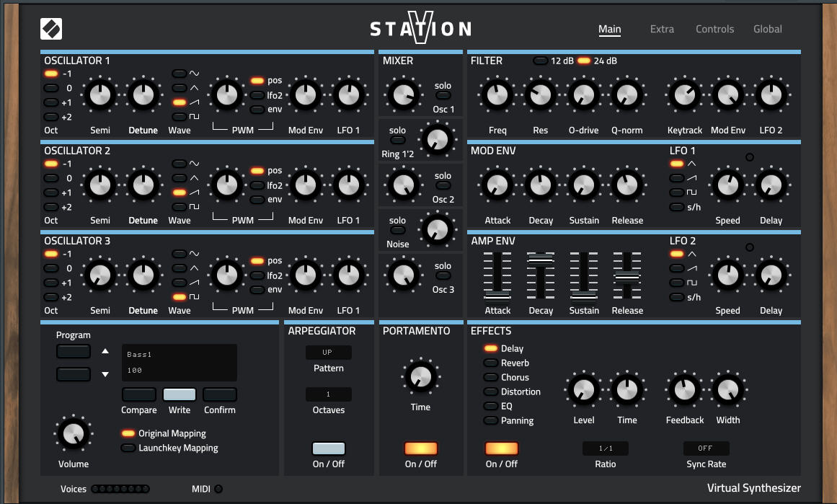Click the Filter O-drive knob
The width and height of the screenshot is (837, 504).
[x=583, y=95]
